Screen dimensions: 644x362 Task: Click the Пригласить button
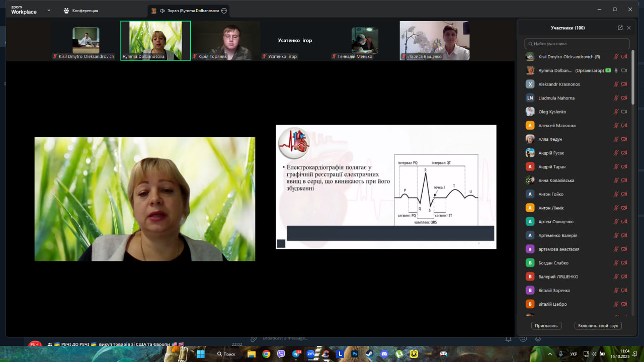(x=546, y=326)
